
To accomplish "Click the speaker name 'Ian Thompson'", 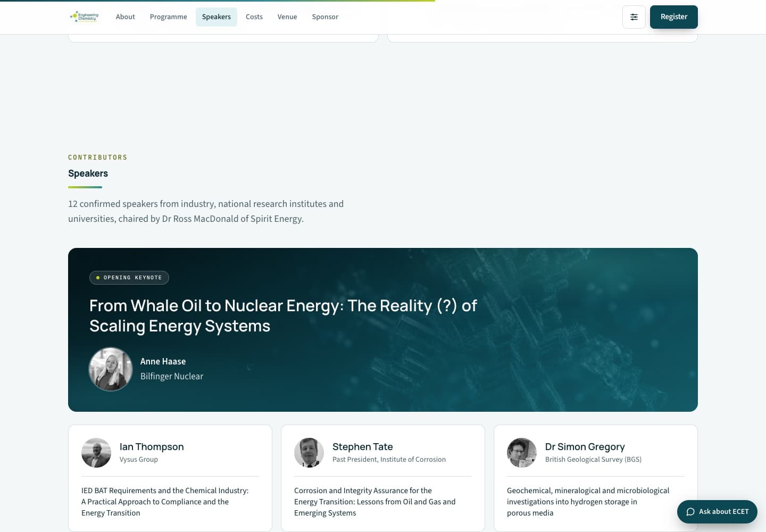I will (152, 447).
